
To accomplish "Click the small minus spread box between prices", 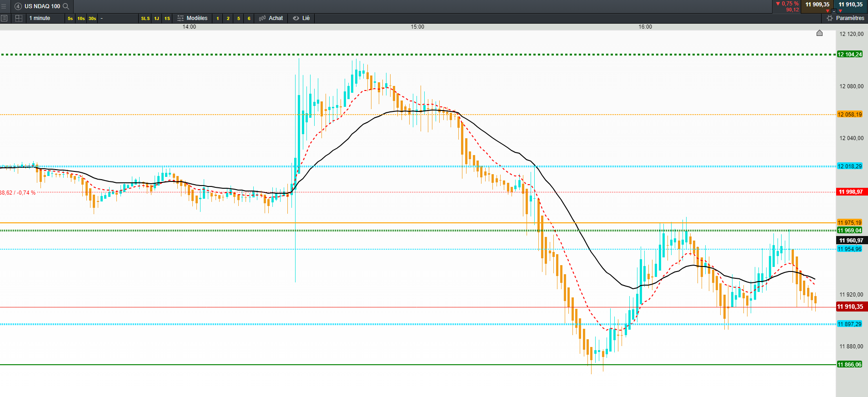I will pyautogui.click(x=834, y=10).
